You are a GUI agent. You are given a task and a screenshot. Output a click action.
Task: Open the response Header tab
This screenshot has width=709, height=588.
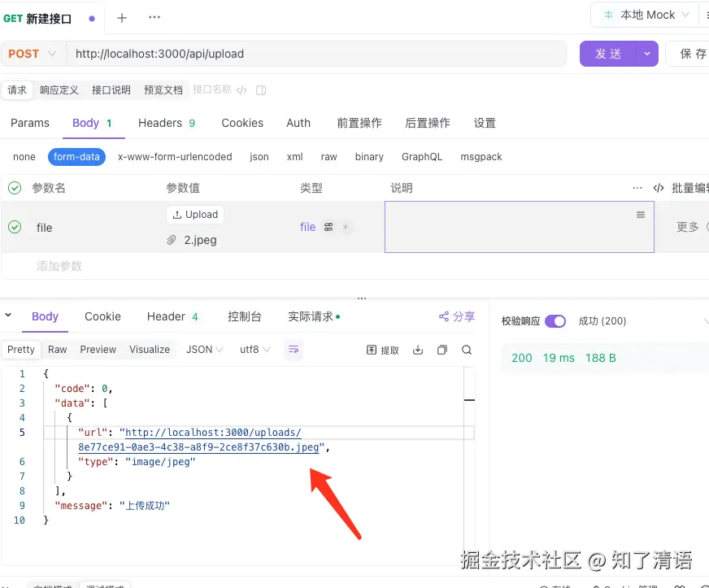172,316
